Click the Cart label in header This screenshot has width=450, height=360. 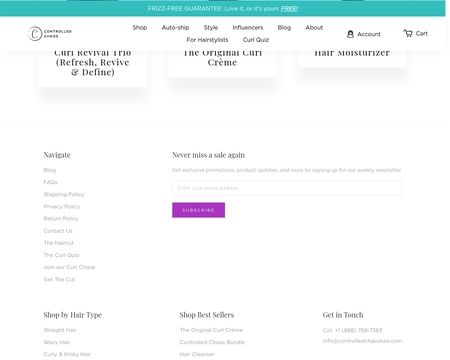[422, 33]
